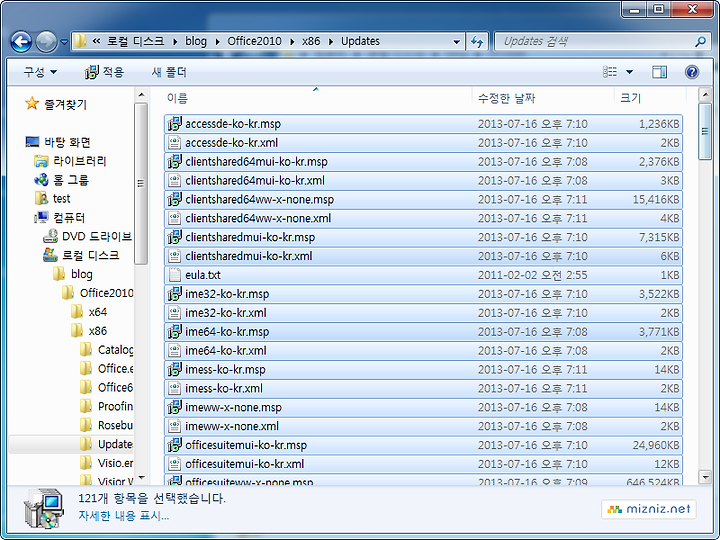The width and height of the screenshot is (720, 540).
Task: Click the accessde-ko-kr.msp file icon
Action: (174, 124)
